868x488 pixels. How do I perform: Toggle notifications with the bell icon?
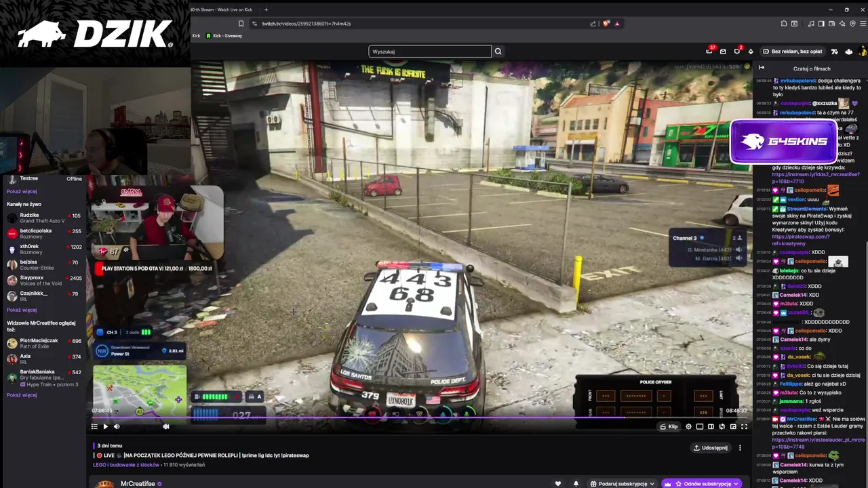576,484
